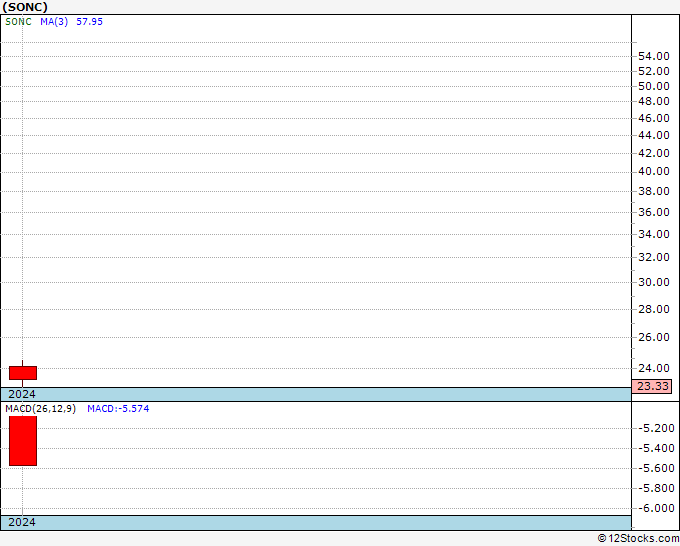Click the 34.00 price axis label
Viewport: 680px width, 546px height.
point(654,235)
